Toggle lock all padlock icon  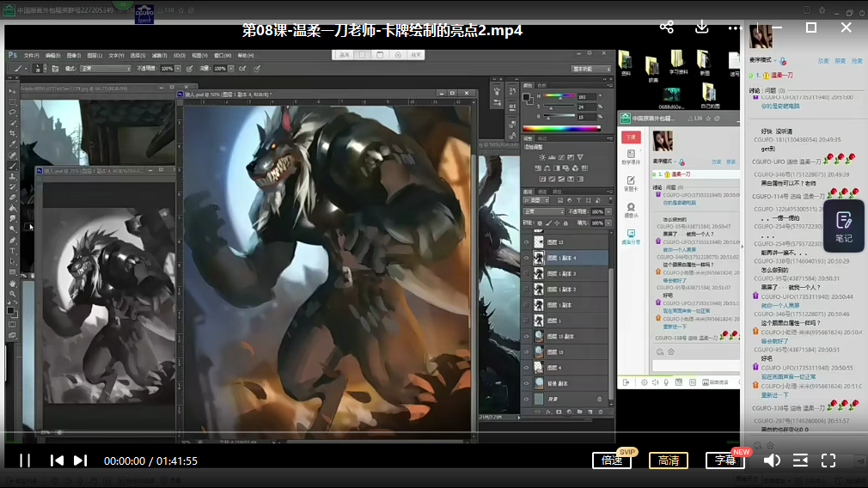565,223
